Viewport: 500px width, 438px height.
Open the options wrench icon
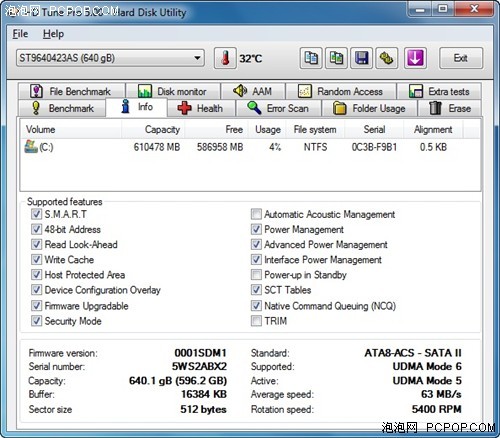pyautogui.click(x=387, y=58)
